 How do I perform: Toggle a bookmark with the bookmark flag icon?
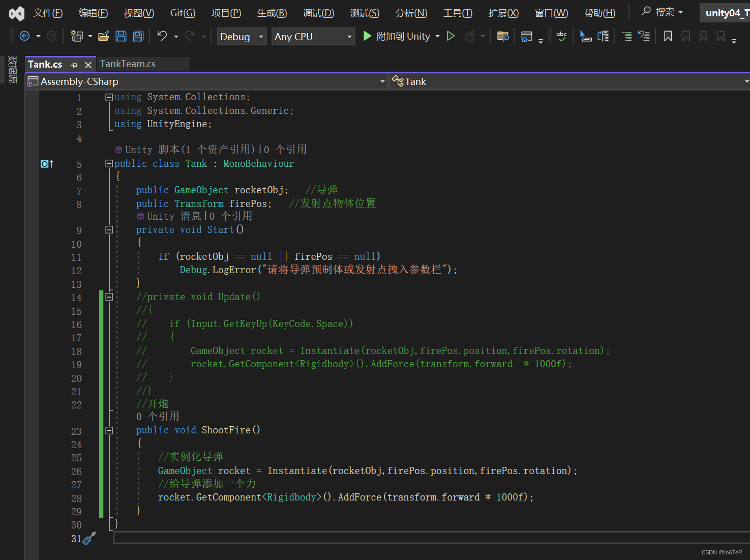pyautogui.click(x=668, y=36)
